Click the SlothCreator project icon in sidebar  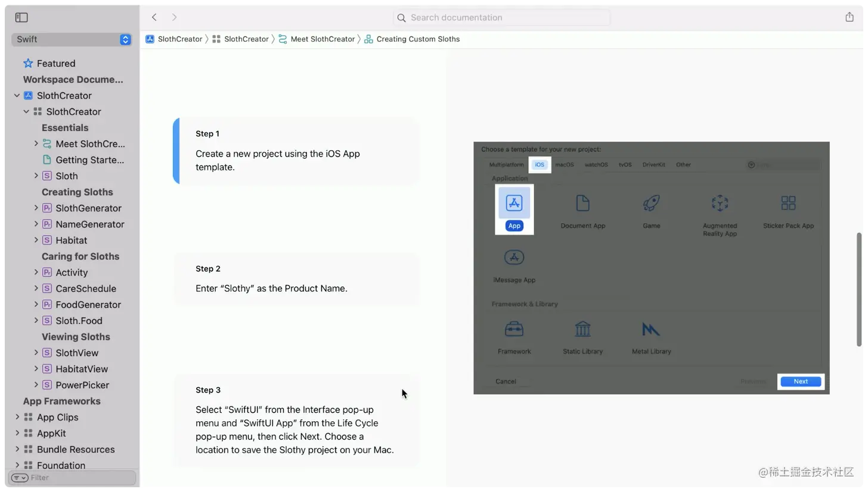coord(28,95)
